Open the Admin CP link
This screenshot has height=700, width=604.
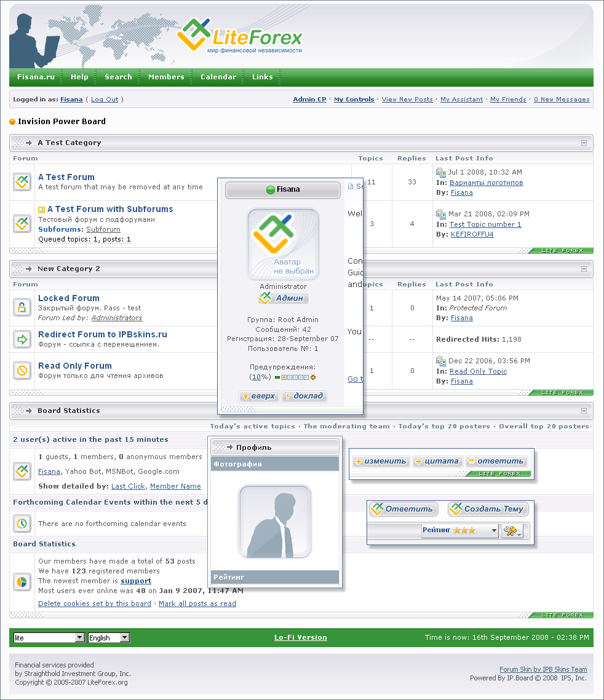[309, 99]
